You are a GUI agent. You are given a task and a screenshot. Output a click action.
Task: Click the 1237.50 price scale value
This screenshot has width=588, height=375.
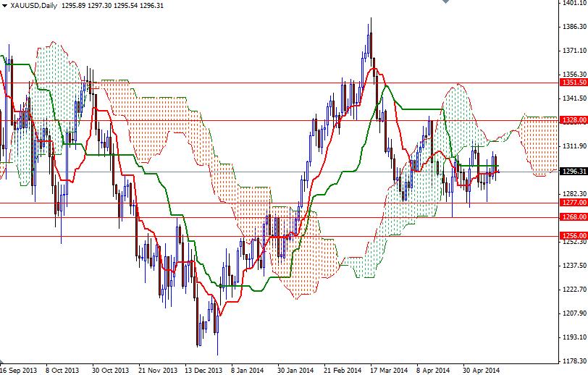click(575, 266)
